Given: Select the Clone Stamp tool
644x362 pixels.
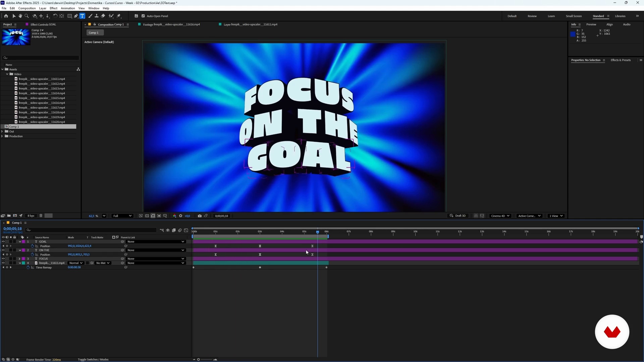Looking at the screenshot, I should click(97, 16).
